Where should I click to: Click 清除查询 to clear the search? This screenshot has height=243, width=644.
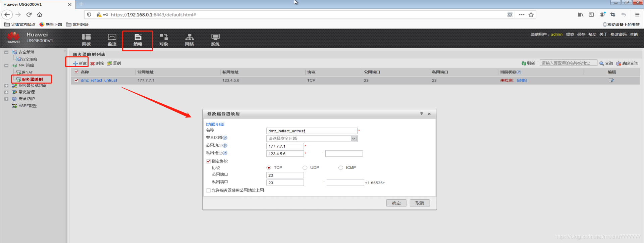click(x=627, y=63)
